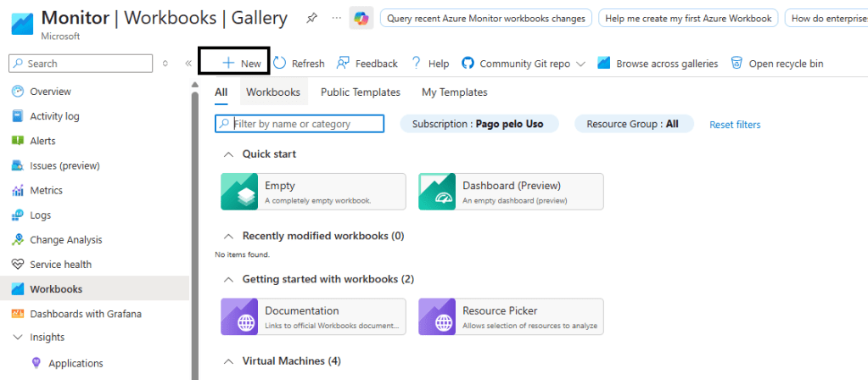Open the Copilot icon in header
Screen dimensions: 868x380
pyautogui.click(x=361, y=18)
